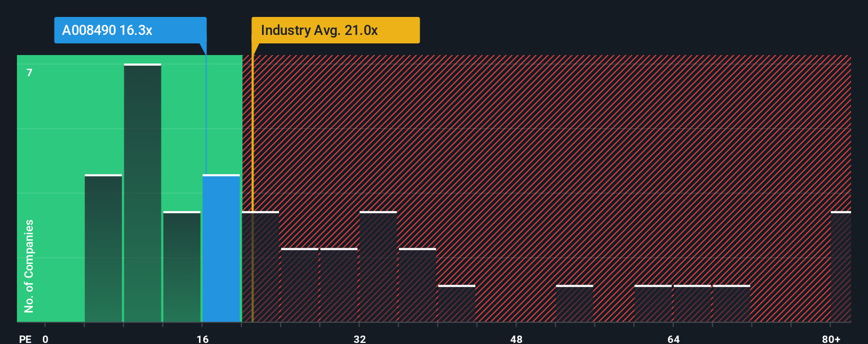Click the 80+ axis label
This screenshot has width=868, height=344.
(x=831, y=339)
